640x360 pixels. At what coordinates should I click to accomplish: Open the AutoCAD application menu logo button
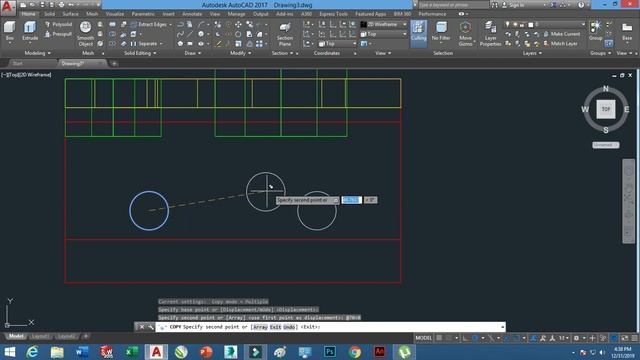pyautogui.click(x=8, y=8)
